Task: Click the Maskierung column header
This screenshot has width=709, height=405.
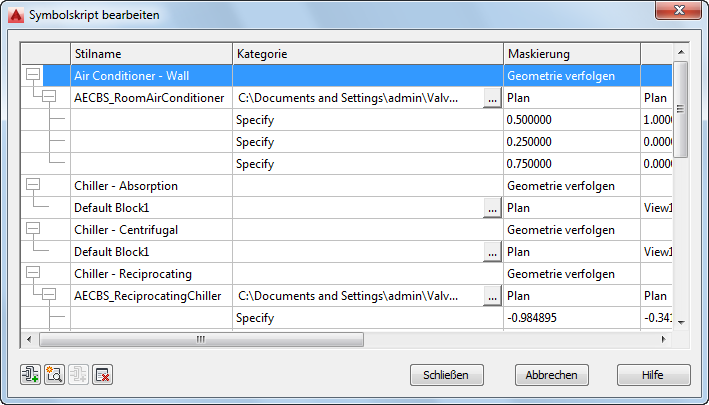Action: tap(570, 53)
